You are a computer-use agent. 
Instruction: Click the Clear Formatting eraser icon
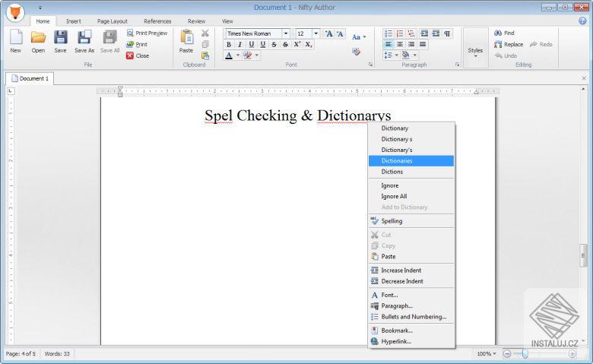click(356, 52)
